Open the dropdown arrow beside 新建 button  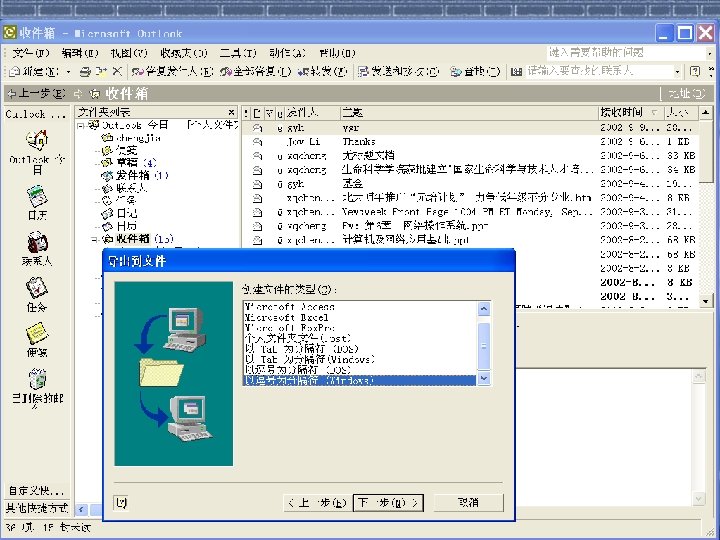(x=68, y=72)
